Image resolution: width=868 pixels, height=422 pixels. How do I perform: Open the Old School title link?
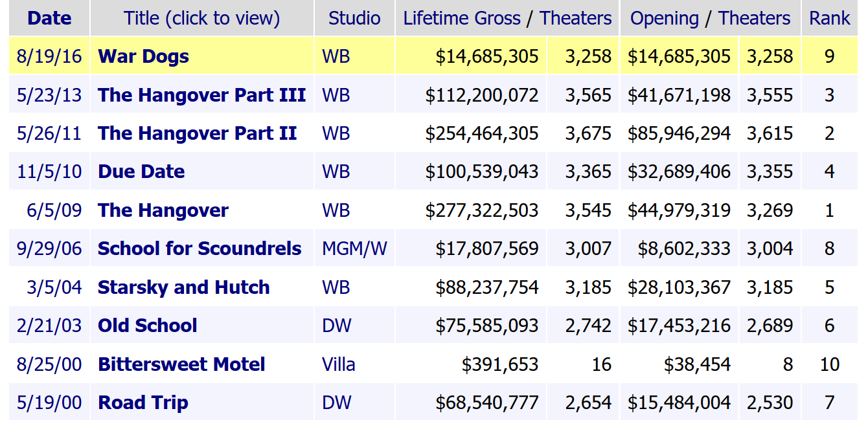pos(147,326)
